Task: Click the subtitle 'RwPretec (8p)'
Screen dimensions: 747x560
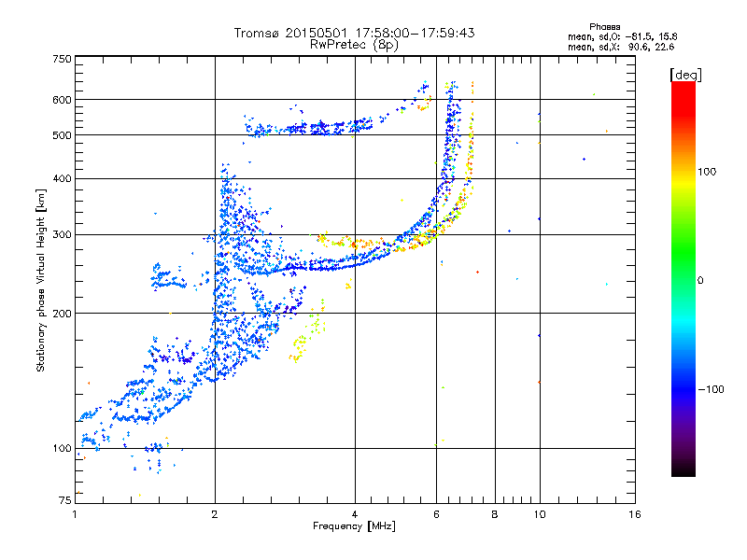Action: click(354, 45)
